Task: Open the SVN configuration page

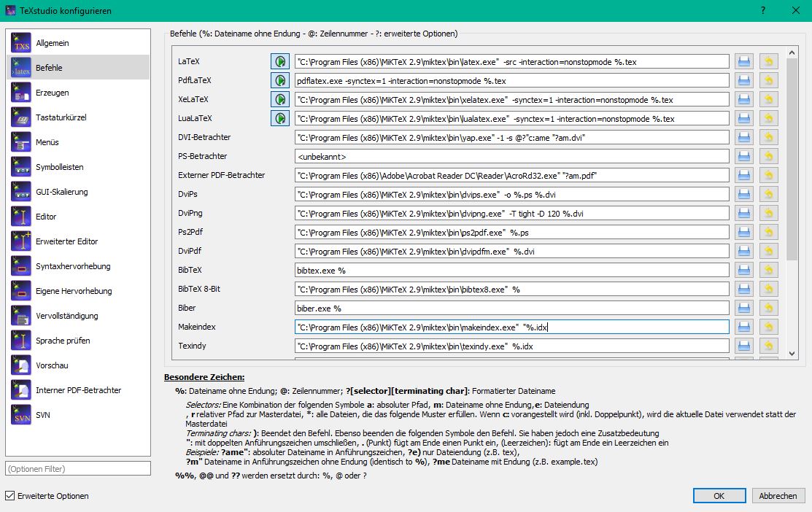Action: tap(78, 416)
